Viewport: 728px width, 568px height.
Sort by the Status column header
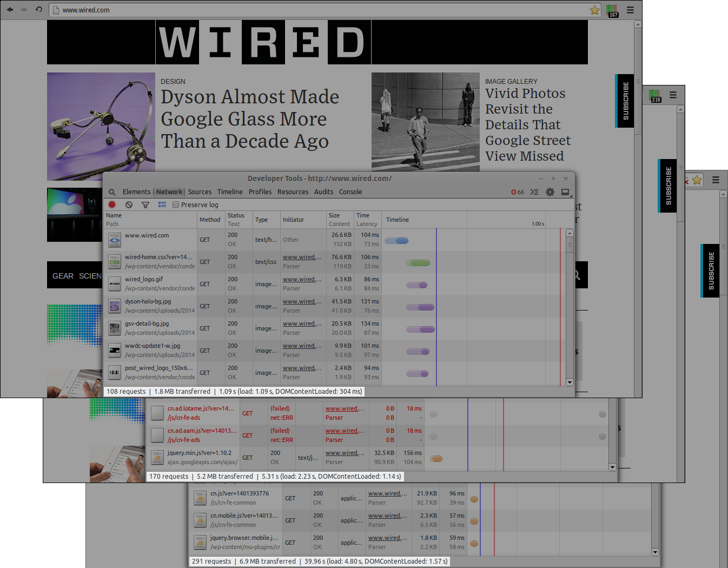click(x=239, y=220)
